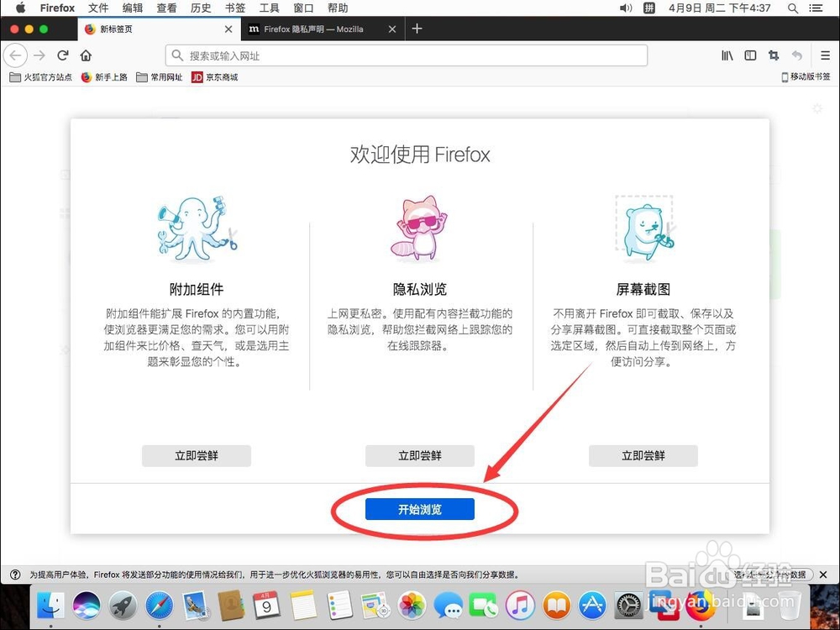Viewport: 840px width, 630px height.
Task: Open a new tab with plus button
Action: (x=417, y=29)
